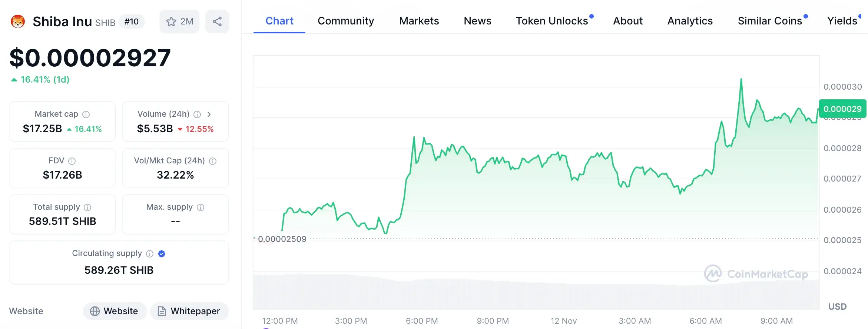The height and width of the screenshot is (329, 868).
Task: Open the Yields tab
Action: click(x=843, y=21)
